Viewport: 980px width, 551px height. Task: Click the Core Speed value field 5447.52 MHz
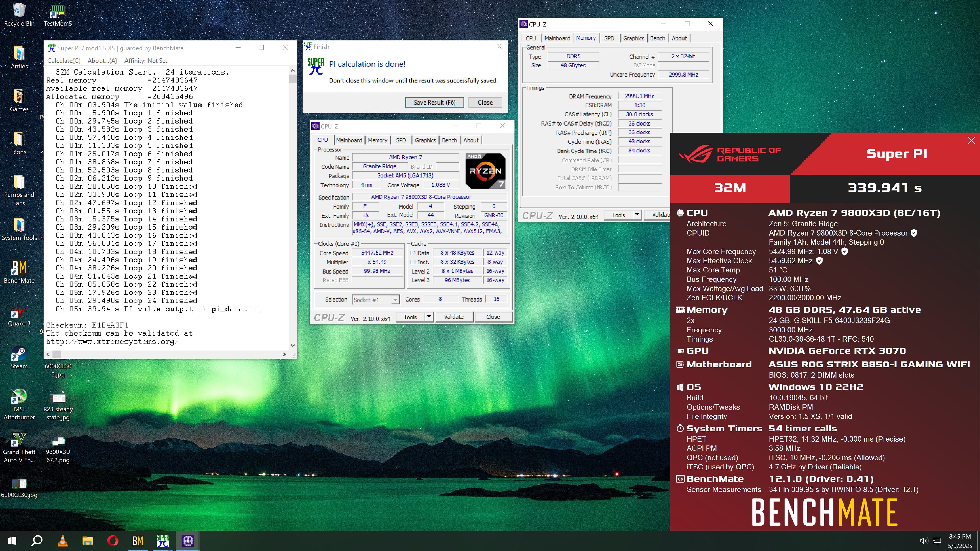tap(377, 253)
